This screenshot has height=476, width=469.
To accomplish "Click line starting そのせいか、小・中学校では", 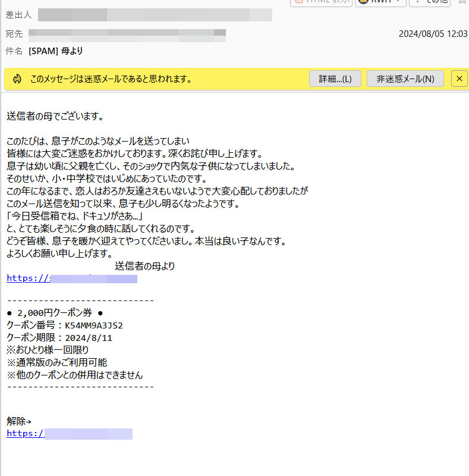I will pyautogui.click(x=107, y=178).
